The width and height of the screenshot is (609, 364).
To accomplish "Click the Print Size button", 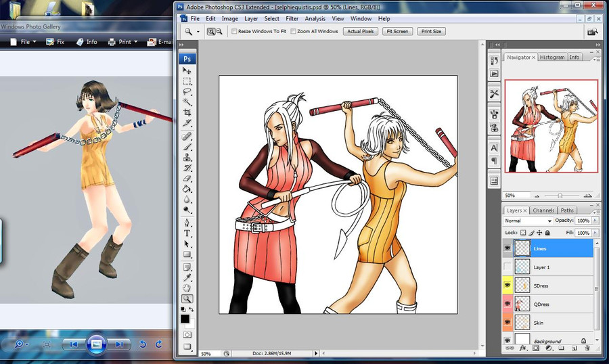I will pos(431,32).
